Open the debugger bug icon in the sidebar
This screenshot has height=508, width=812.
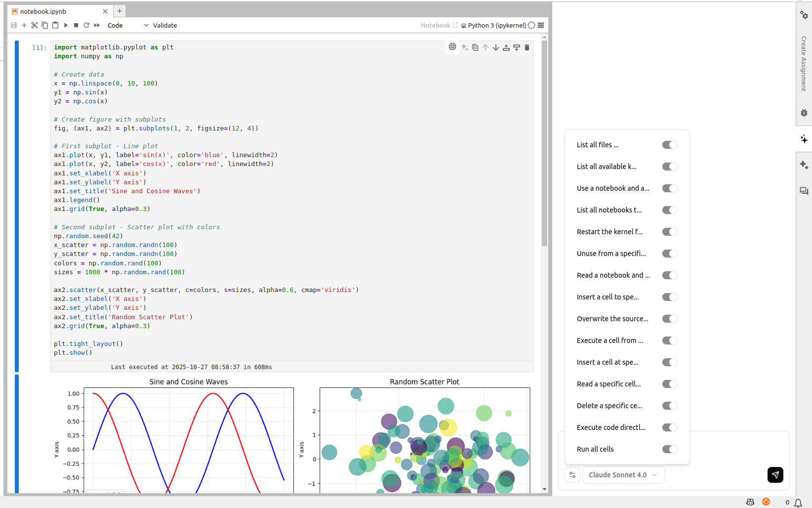[x=804, y=113]
